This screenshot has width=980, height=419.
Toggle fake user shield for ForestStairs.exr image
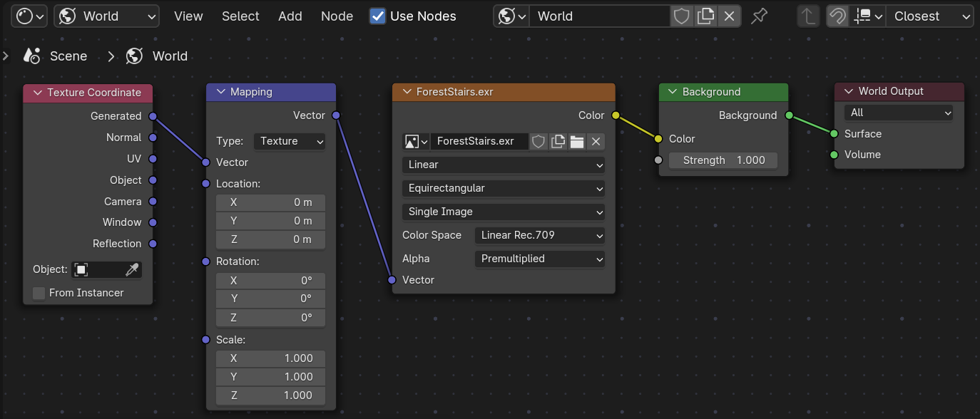[x=539, y=141]
